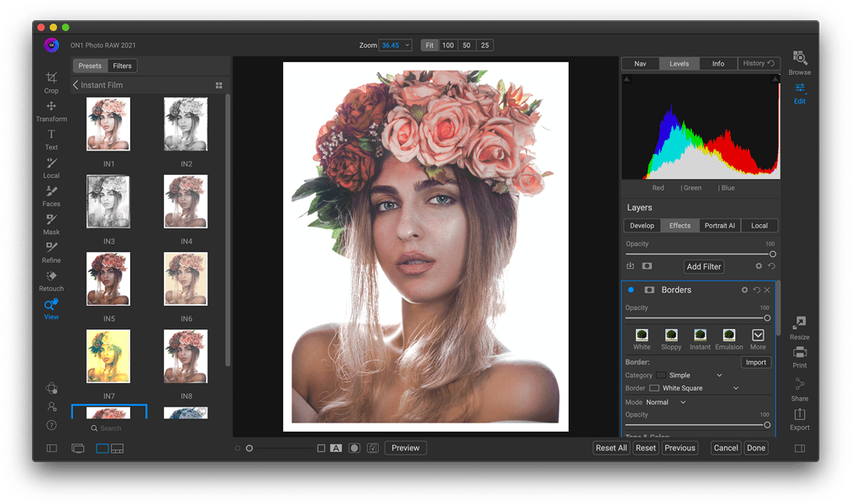Screen dimensions: 851x504
Task: Select the Transform tool
Action: pyautogui.click(x=51, y=110)
